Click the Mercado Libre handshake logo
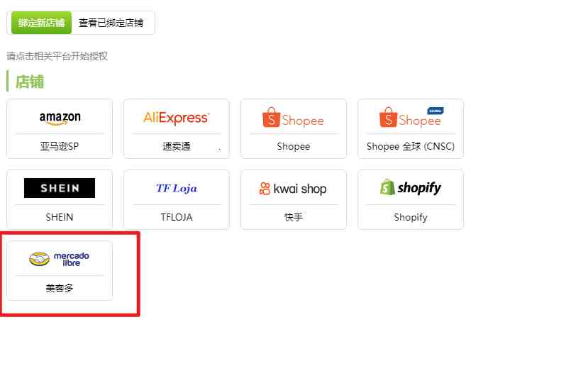Screen dimensions: 588x388 click(60, 259)
